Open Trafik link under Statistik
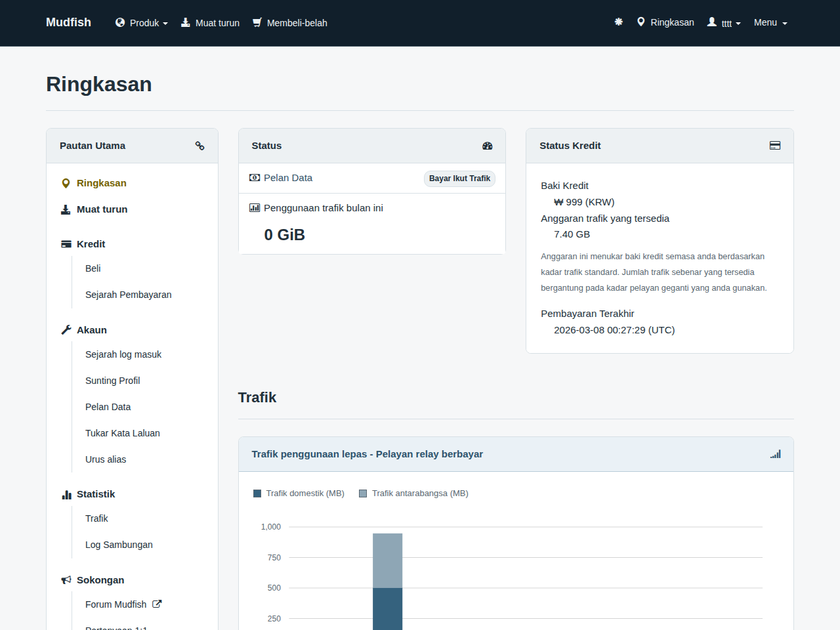 point(96,518)
